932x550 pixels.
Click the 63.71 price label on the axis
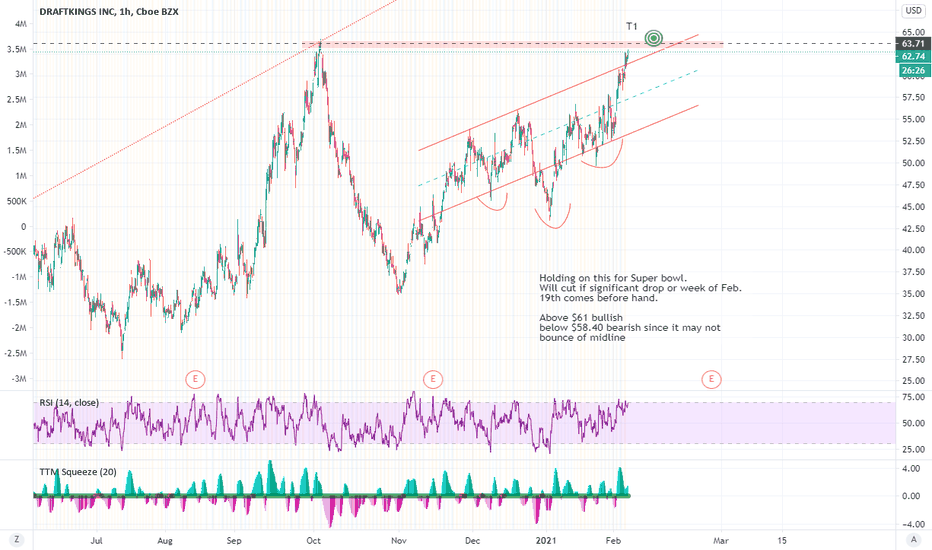[x=913, y=43]
